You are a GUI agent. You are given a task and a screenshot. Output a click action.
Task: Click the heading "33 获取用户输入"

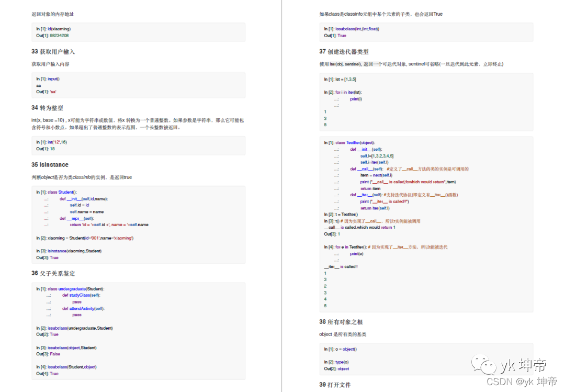(53, 52)
